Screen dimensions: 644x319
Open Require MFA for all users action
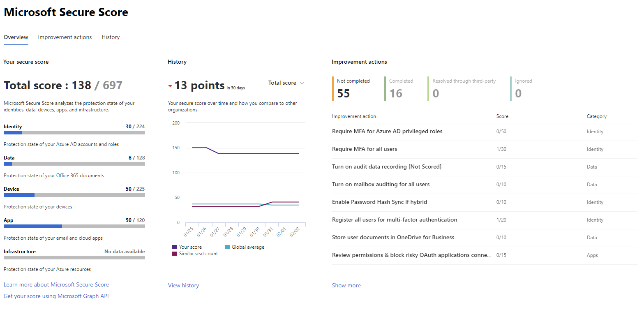(x=365, y=149)
